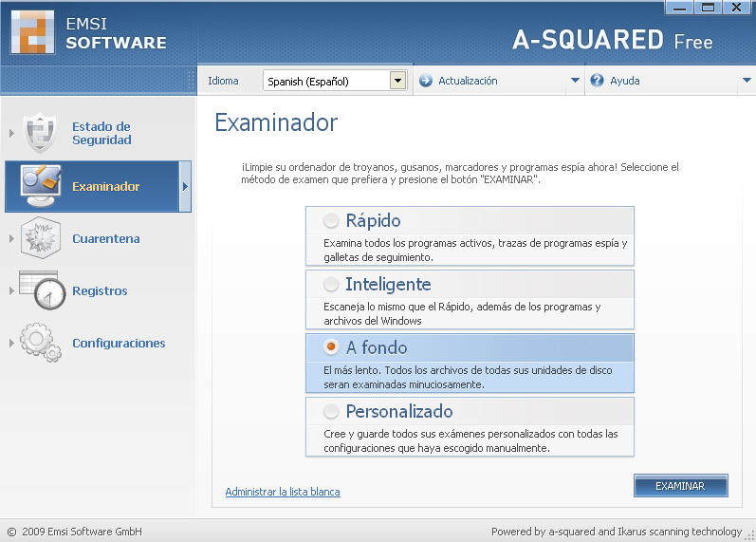Minimize the A-Squared window

[679, 8]
